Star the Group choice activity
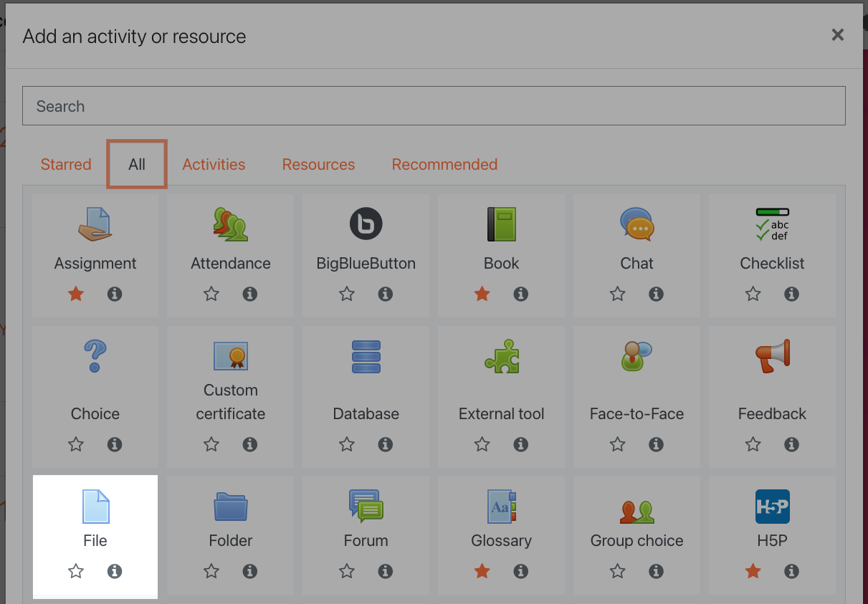 click(618, 571)
